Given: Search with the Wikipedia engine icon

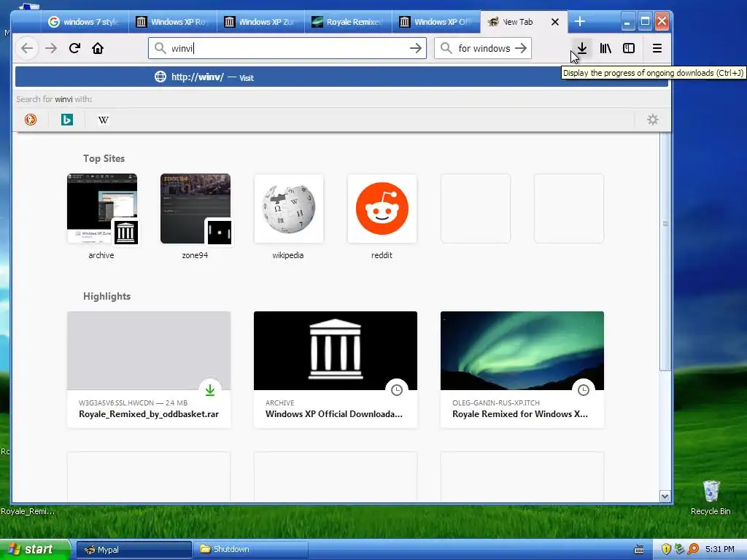Looking at the screenshot, I should pos(104,120).
